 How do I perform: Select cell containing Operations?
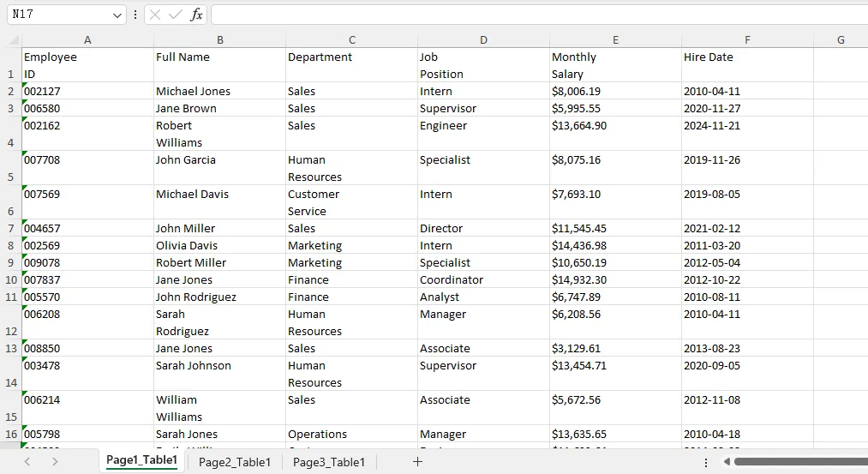(x=351, y=434)
